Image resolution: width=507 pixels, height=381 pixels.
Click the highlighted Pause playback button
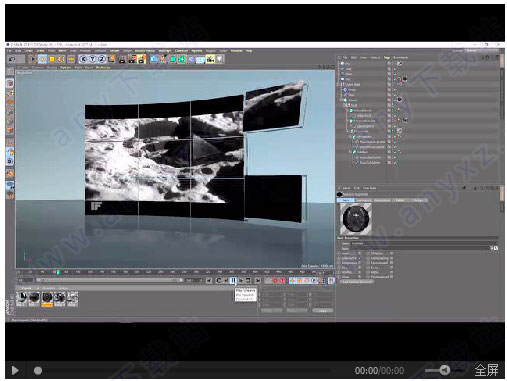(233, 281)
